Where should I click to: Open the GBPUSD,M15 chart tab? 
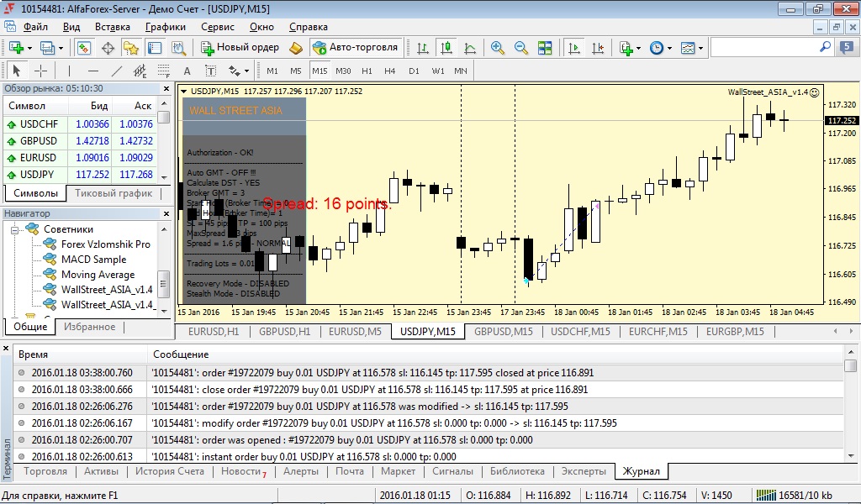pos(504,331)
